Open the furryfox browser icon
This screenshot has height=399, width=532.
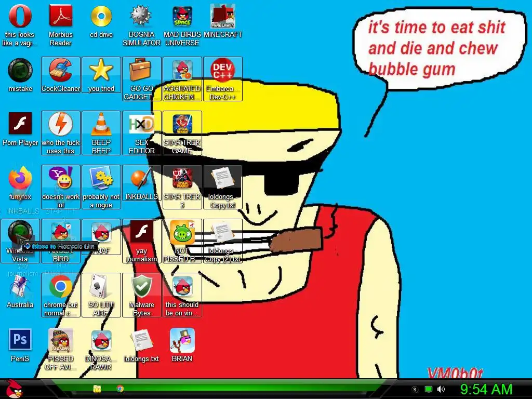[x=20, y=183]
